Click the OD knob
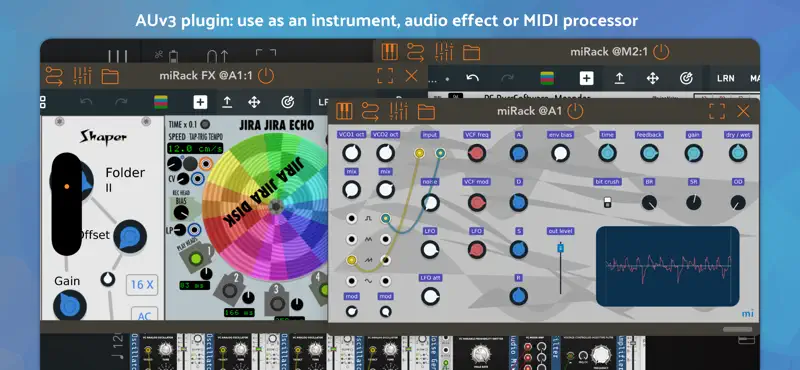800x370 pixels. 738,203
